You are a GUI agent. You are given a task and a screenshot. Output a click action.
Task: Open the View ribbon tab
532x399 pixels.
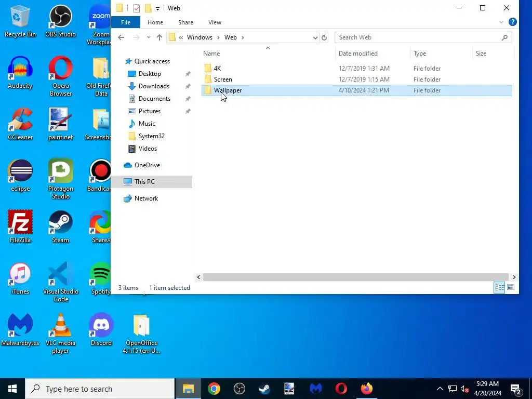pos(215,22)
